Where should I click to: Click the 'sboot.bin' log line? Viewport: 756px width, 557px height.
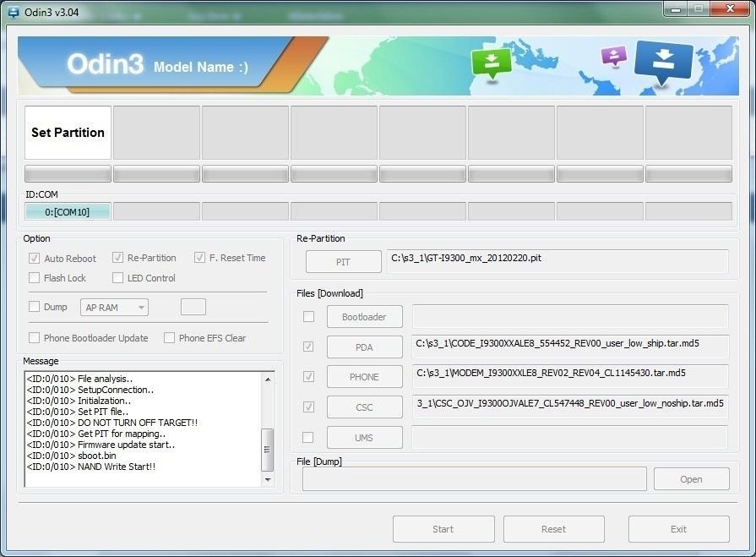point(71,456)
